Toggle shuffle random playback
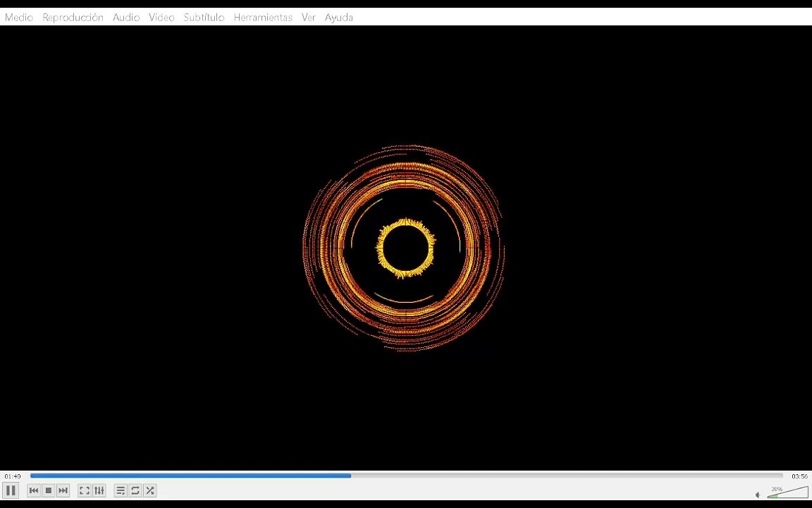 [150, 490]
